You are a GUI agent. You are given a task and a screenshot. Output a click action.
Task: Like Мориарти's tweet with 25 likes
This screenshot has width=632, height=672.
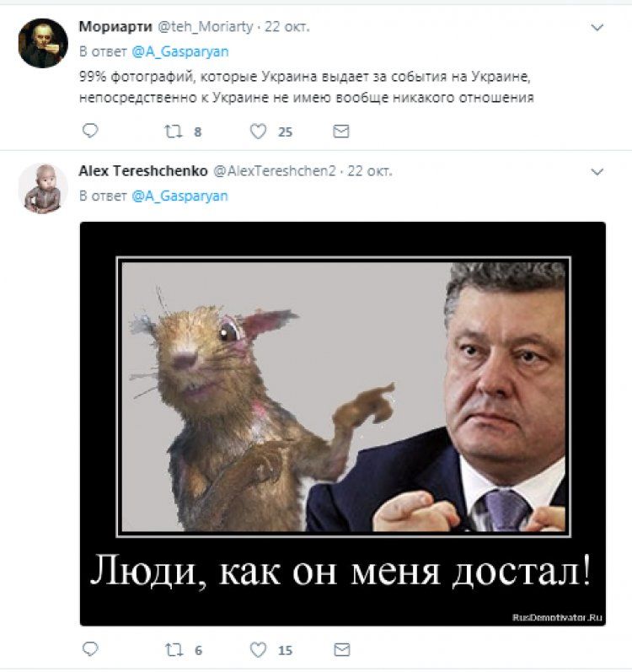(x=258, y=132)
